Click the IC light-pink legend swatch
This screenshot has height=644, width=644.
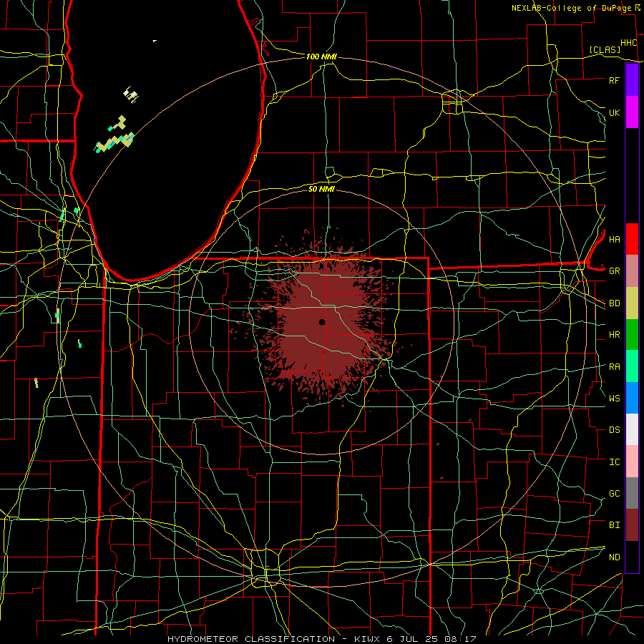point(632,462)
